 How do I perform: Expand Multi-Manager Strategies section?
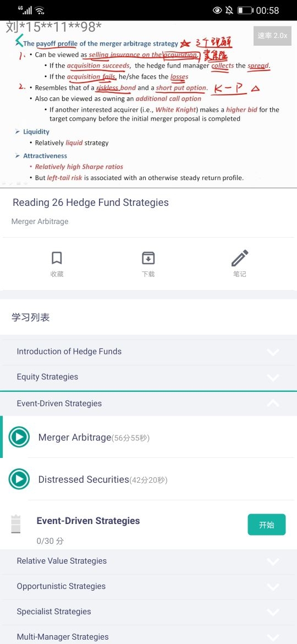[148, 636]
